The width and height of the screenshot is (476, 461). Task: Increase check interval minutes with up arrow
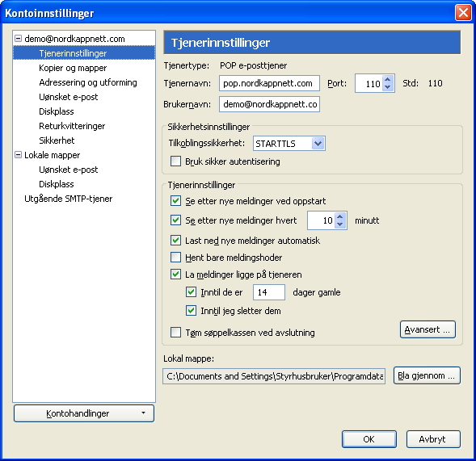coord(340,216)
